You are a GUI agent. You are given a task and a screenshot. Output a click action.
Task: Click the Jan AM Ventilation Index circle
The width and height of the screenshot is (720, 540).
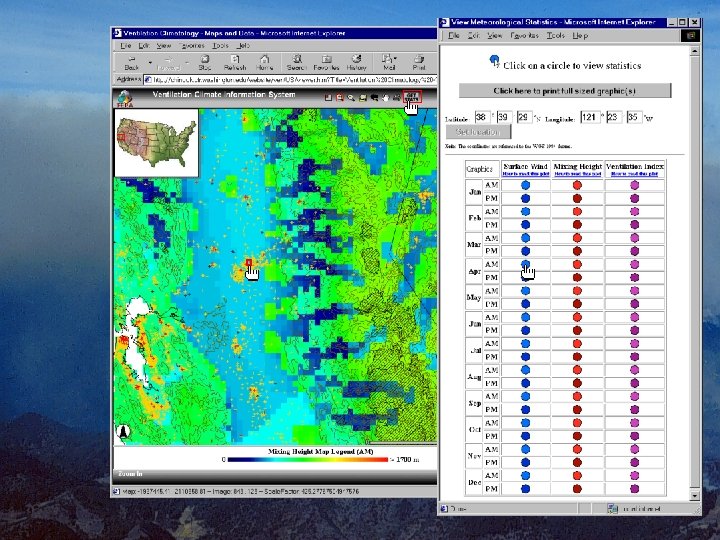(x=635, y=185)
